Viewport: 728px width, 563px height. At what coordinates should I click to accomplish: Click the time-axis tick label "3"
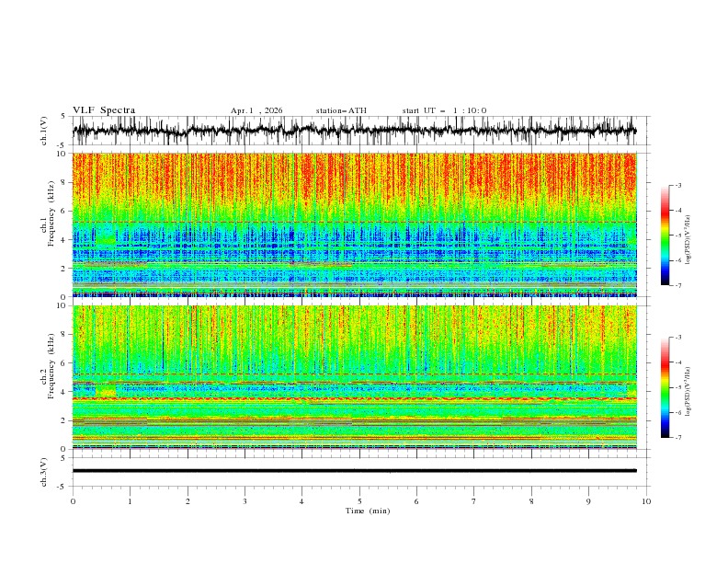tap(245, 501)
